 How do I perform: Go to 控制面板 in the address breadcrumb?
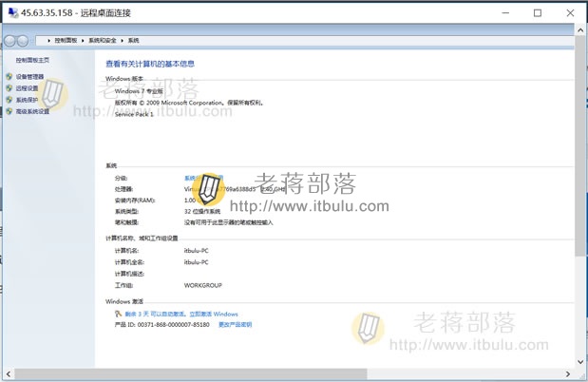point(66,41)
